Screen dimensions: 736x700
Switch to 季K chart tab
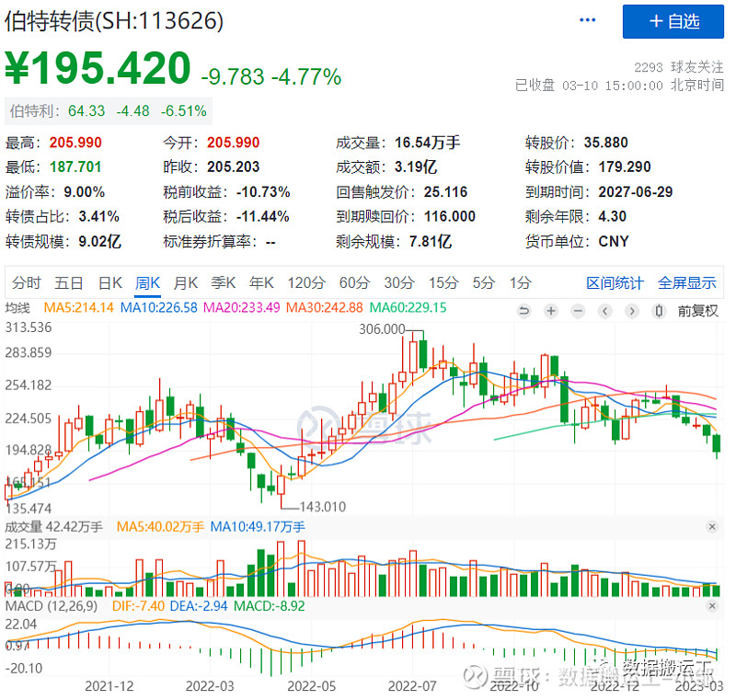pos(223,283)
